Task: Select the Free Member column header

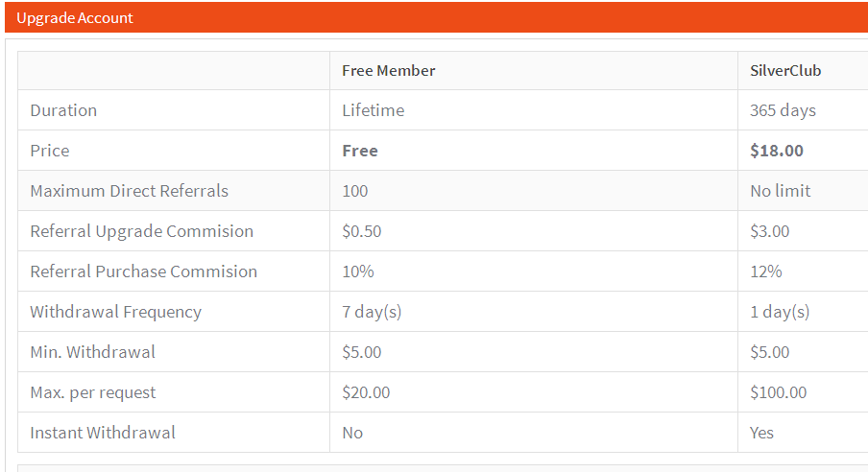Action: click(x=388, y=71)
